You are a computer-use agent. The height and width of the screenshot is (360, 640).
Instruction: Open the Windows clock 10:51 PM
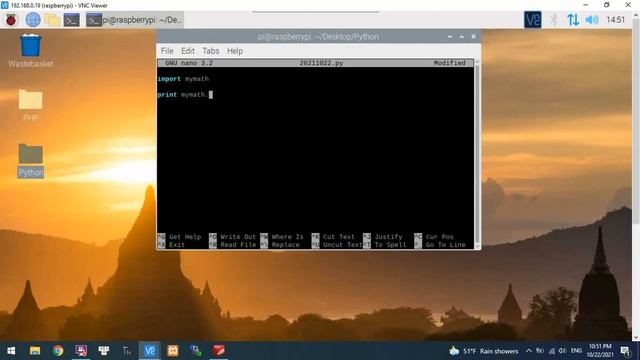click(600, 351)
